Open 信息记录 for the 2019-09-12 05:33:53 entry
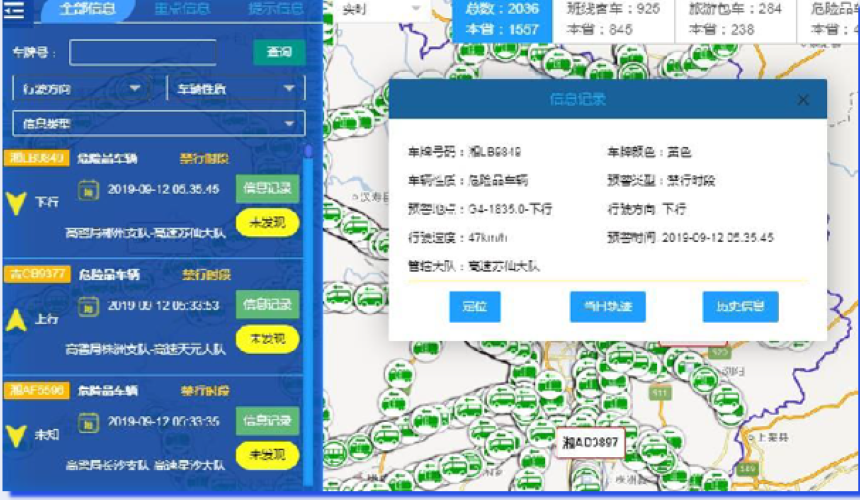 [267, 304]
